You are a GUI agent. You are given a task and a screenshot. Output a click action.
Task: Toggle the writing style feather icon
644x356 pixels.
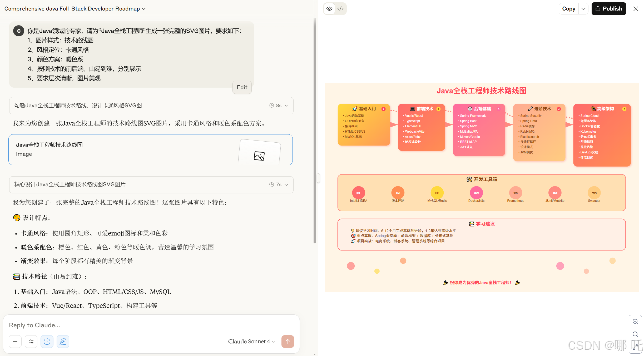click(63, 342)
